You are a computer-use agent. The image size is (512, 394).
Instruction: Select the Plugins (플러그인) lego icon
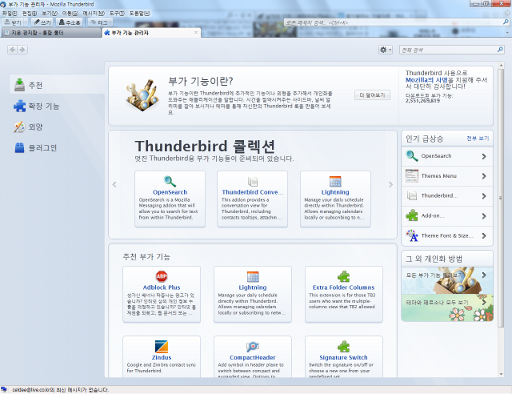(x=19, y=148)
